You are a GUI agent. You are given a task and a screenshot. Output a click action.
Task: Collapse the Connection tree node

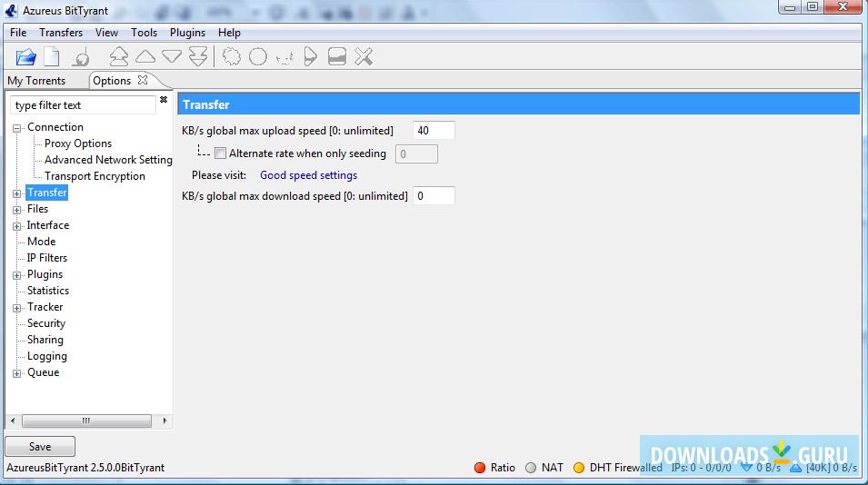click(16, 128)
